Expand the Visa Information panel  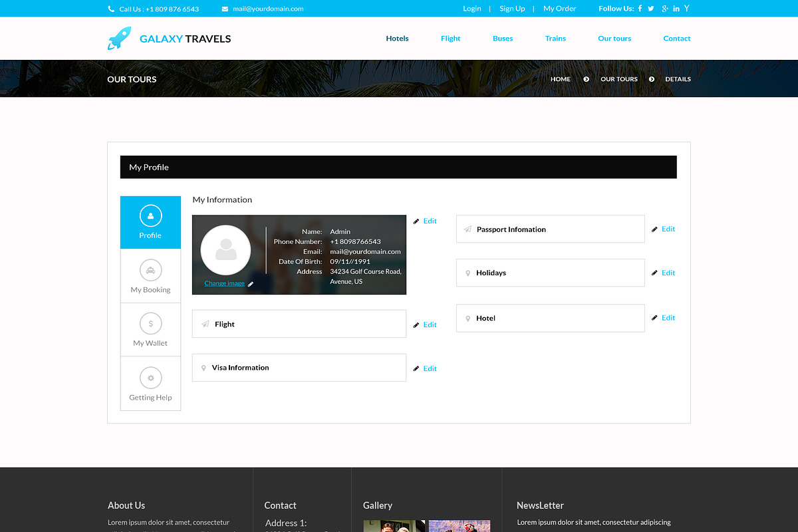coord(299,368)
